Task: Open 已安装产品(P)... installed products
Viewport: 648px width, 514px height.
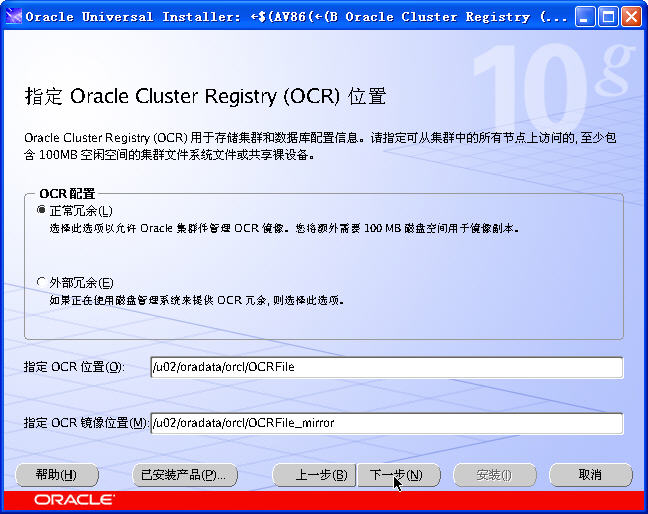Action: (185, 475)
